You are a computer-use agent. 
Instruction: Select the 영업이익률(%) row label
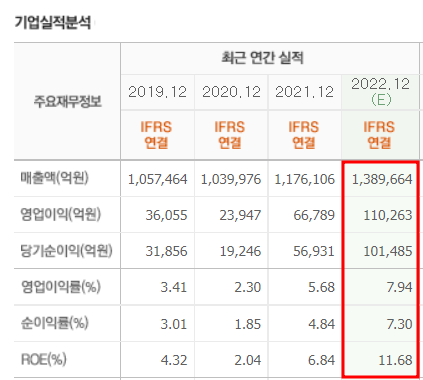point(61,287)
